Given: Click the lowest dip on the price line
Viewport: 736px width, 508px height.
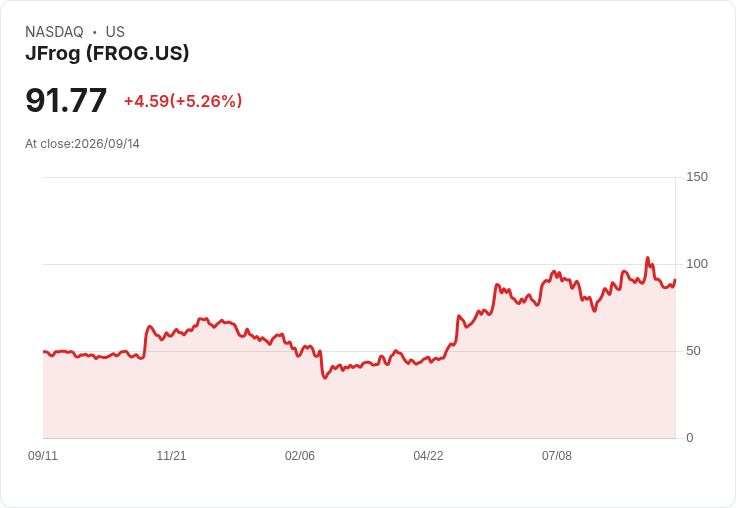Looking at the screenshot, I should pyautogui.click(x=325, y=378).
